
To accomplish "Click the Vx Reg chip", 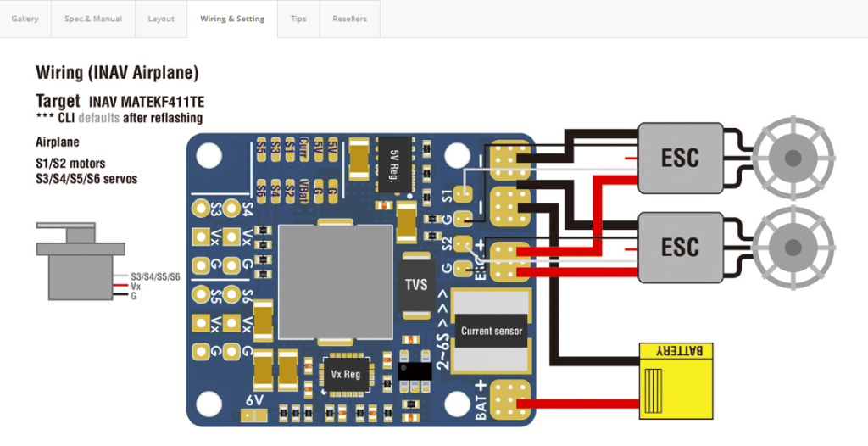I will [347, 375].
